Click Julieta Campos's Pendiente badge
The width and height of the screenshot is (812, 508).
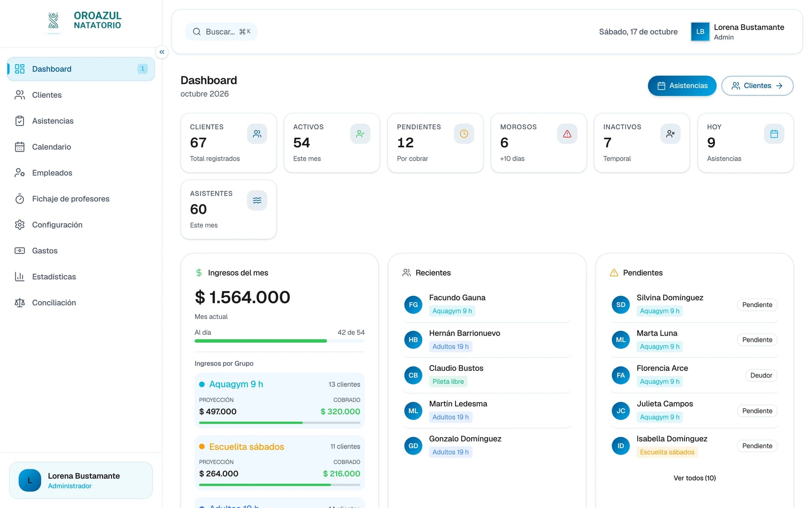(x=757, y=411)
